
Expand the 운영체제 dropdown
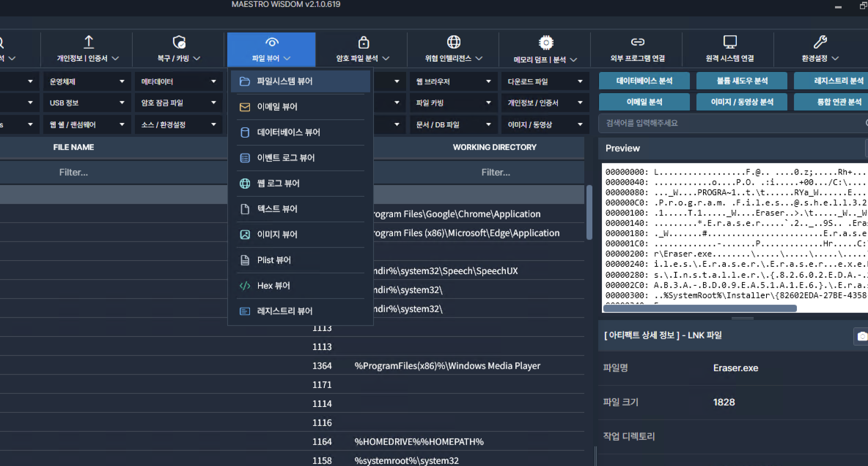(x=87, y=81)
